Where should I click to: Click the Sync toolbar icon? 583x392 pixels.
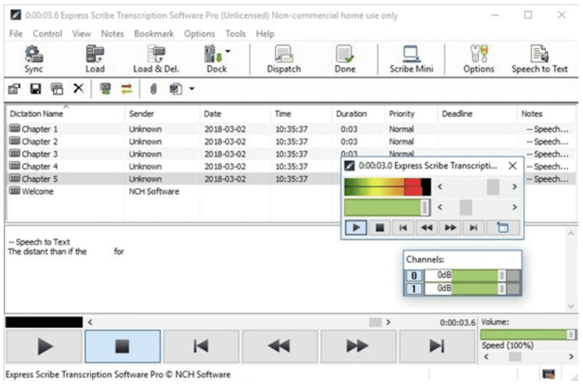click(34, 59)
